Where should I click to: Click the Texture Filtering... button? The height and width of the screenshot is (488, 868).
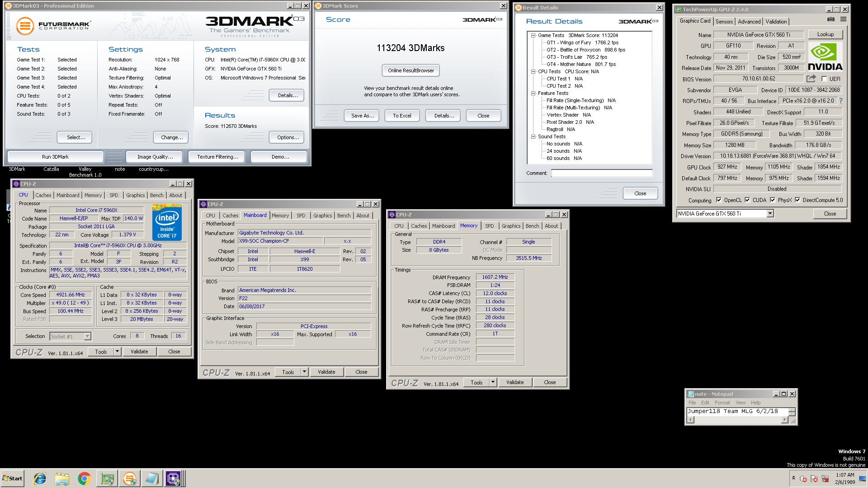(x=217, y=157)
